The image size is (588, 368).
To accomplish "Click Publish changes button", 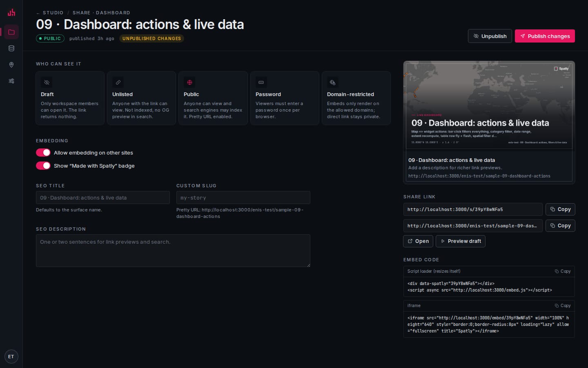I will (x=545, y=36).
